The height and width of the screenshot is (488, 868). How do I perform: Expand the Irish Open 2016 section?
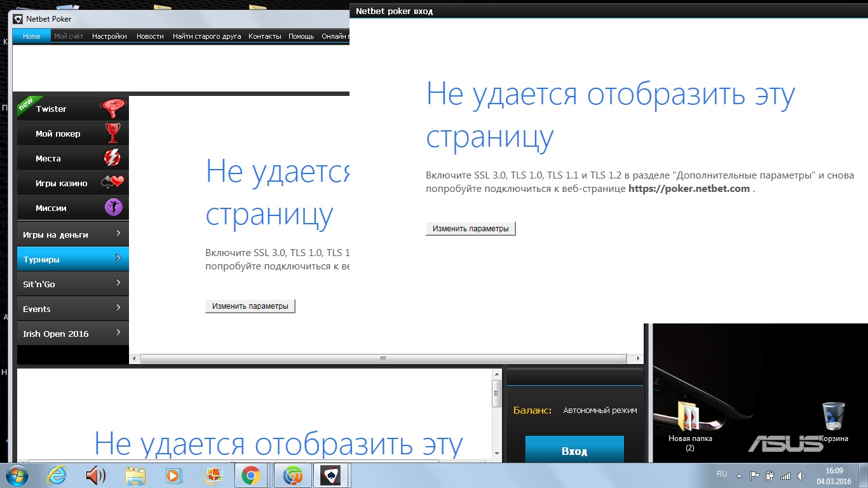pyautogui.click(x=73, y=334)
